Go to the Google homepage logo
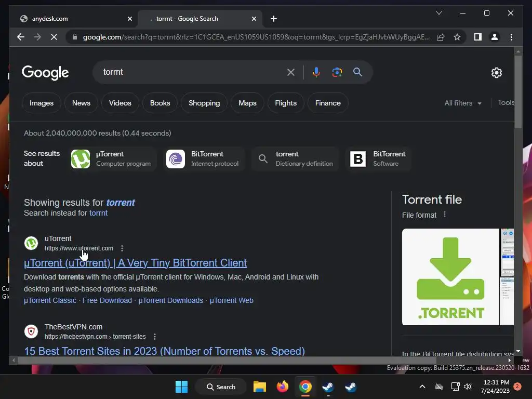The image size is (532, 399). tap(45, 73)
